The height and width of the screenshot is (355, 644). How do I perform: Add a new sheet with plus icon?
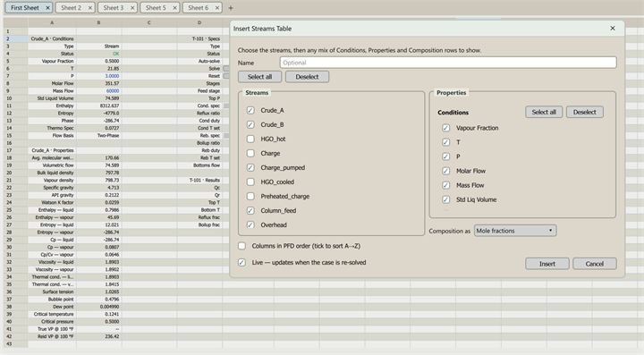coord(231,8)
